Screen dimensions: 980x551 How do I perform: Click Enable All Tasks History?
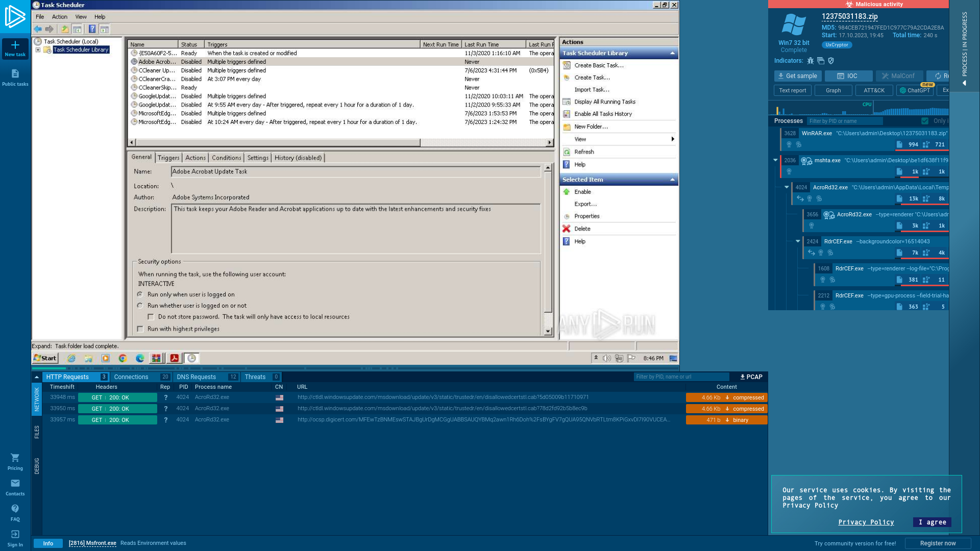point(603,114)
